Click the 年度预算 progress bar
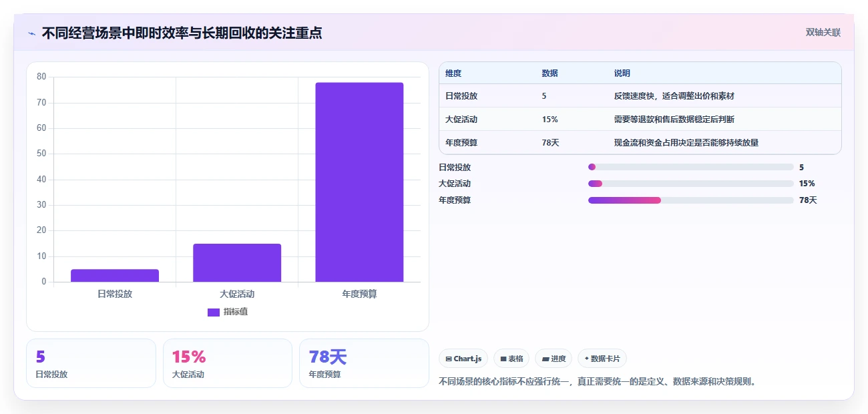The height and width of the screenshot is (414, 868). (x=691, y=200)
